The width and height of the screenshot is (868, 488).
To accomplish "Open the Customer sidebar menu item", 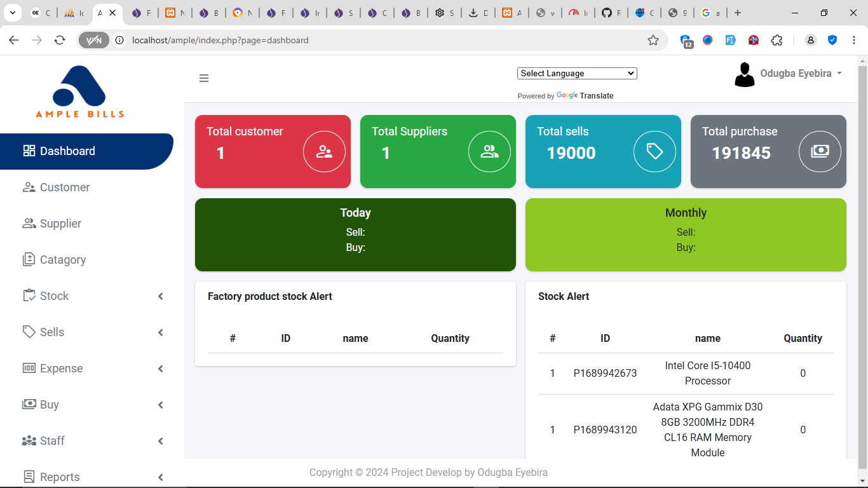I will (x=64, y=187).
